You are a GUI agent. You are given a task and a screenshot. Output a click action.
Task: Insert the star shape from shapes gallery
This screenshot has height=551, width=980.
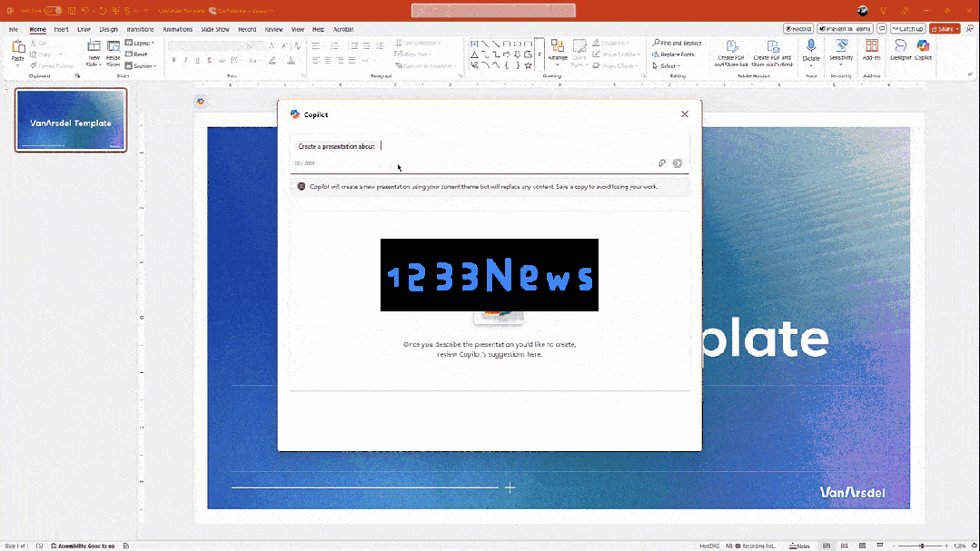pyautogui.click(x=528, y=65)
